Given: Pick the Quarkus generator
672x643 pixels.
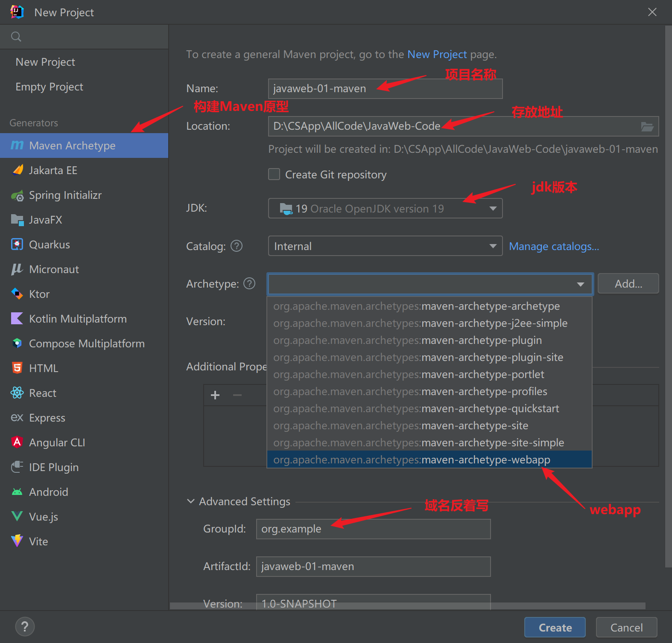Looking at the screenshot, I should point(84,244).
